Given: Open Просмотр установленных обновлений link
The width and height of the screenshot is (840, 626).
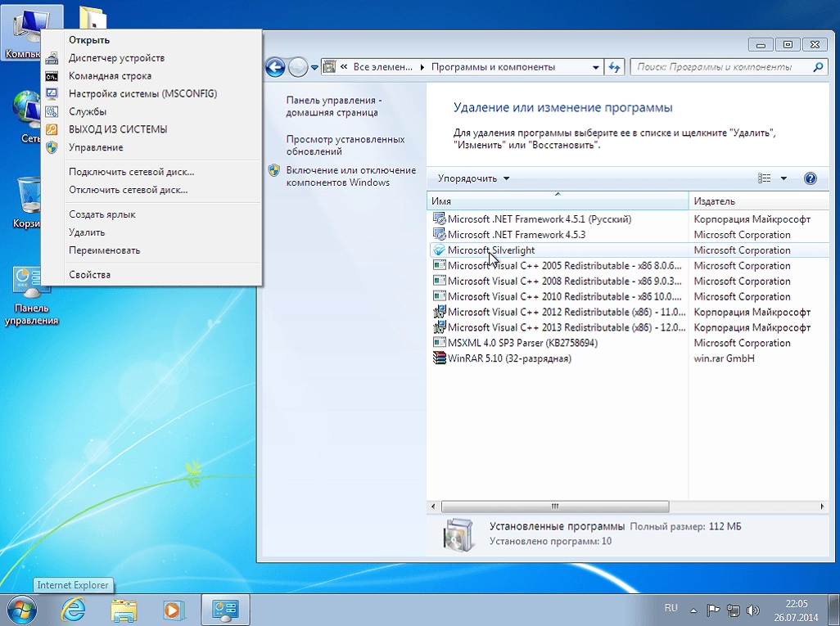Looking at the screenshot, I should (345, 145).
